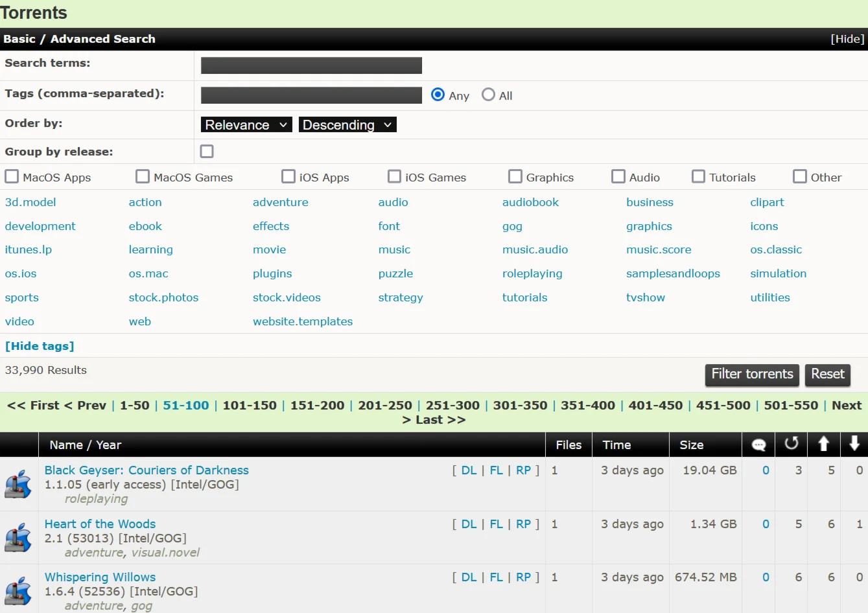This screenshot has width=868, height=613.
Task: Sort by leechers using the down arrow icon
Action: [x=854, y=444]
